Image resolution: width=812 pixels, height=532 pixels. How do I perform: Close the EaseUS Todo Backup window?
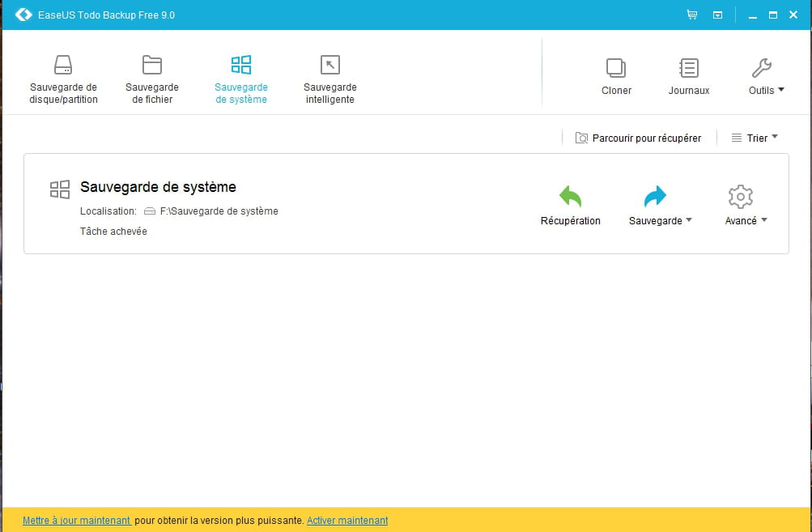(x=793, y=15)
